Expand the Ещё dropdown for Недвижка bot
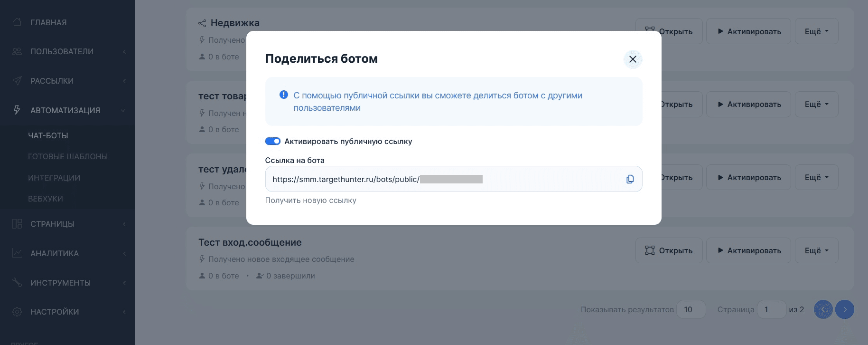 816,31
